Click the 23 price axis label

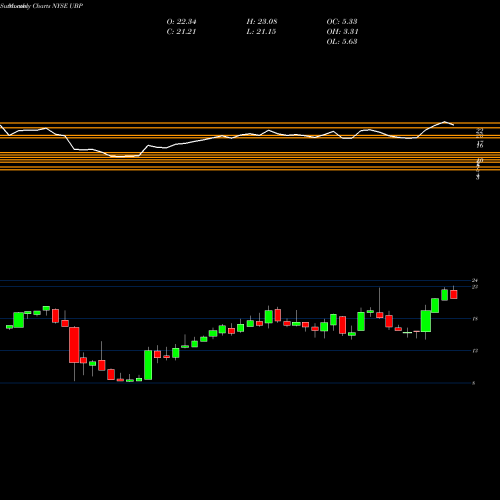475,287
